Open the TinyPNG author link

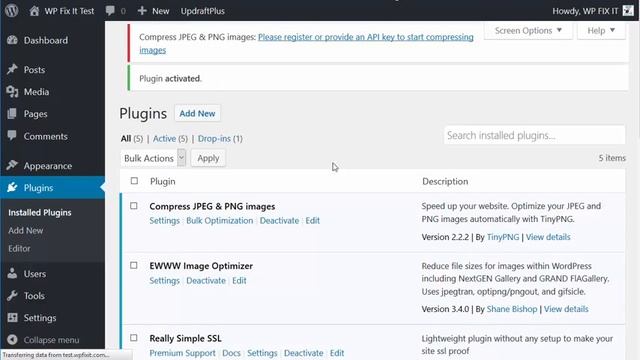pos(503,237)
